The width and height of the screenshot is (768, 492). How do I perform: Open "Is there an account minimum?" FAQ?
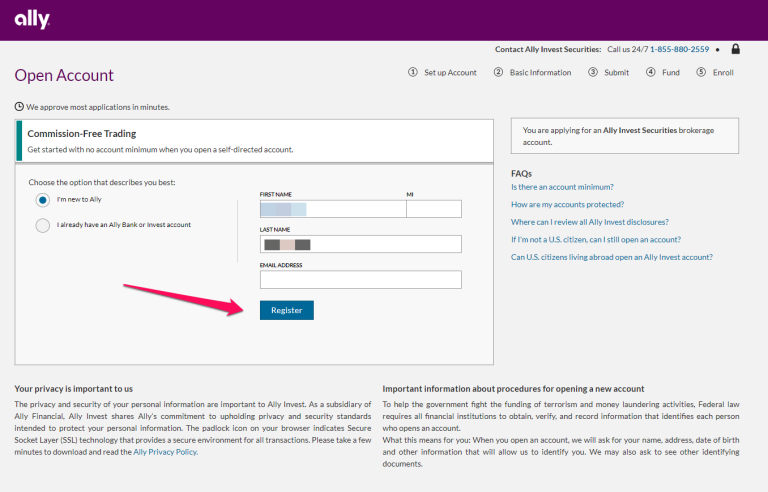click(562, 187)
